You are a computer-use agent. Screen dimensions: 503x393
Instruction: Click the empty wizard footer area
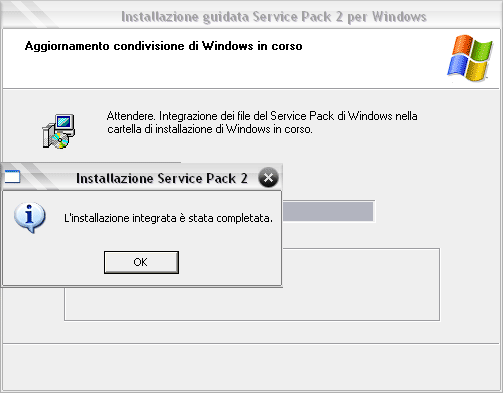tap(251, 367)
